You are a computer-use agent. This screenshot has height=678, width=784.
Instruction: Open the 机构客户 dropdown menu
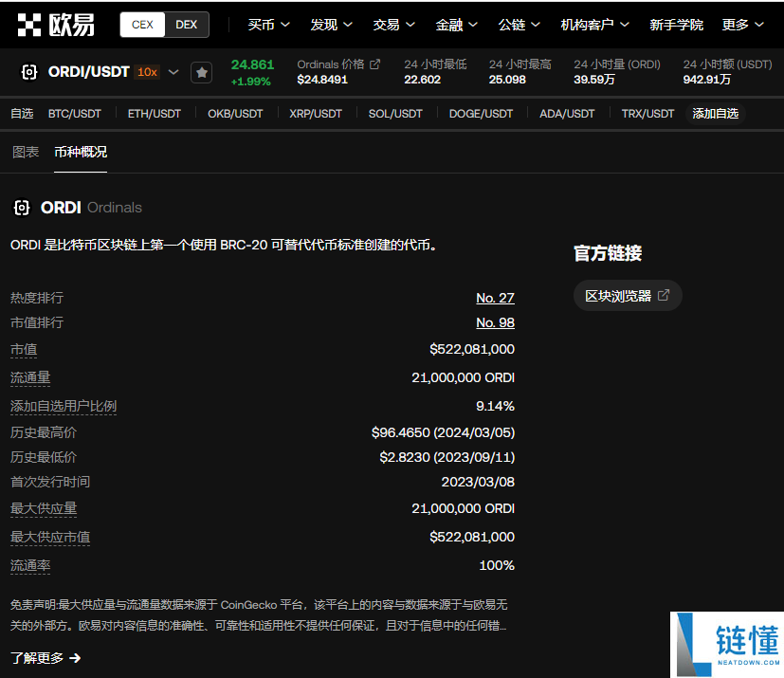(594, 25)
